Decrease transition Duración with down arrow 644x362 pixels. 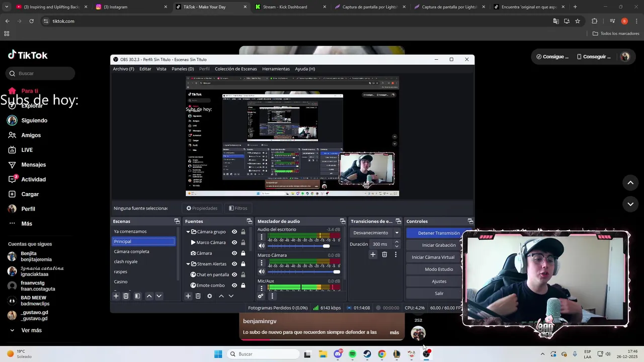(396, 246)
